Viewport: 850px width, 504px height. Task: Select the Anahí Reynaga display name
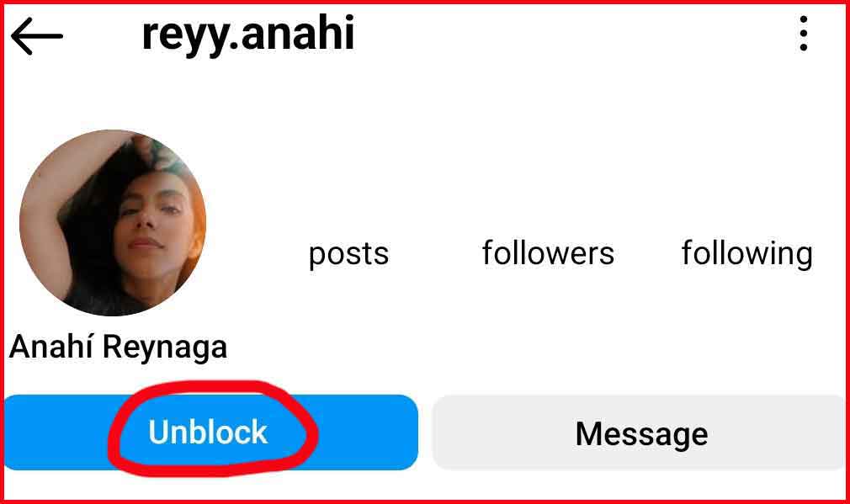tap(118, 347)
